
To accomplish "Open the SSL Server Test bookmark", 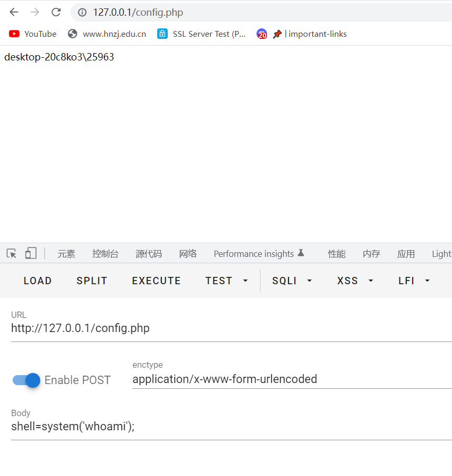I will pos(202,34).
